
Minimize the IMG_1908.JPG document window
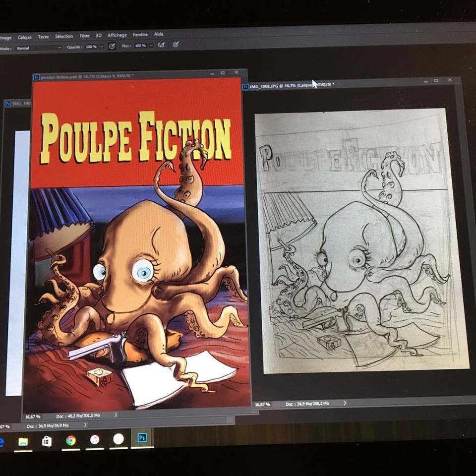tap(425, 81)
